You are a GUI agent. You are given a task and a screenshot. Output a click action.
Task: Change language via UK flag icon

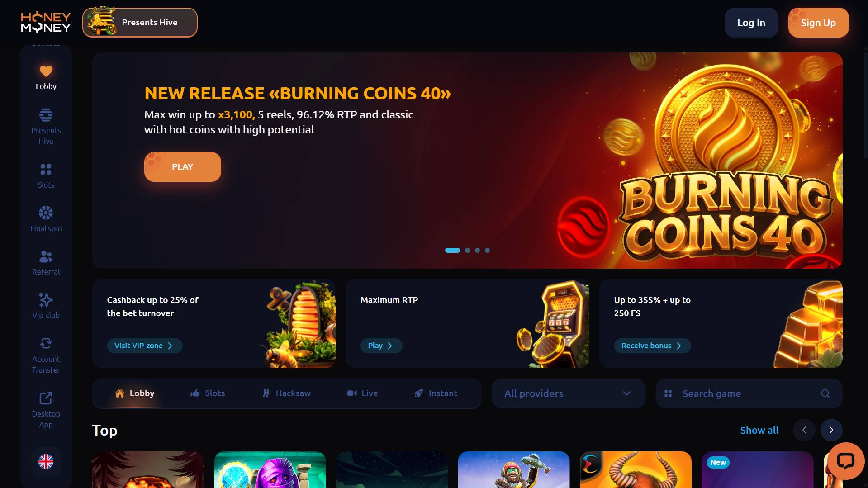point(46,462)
